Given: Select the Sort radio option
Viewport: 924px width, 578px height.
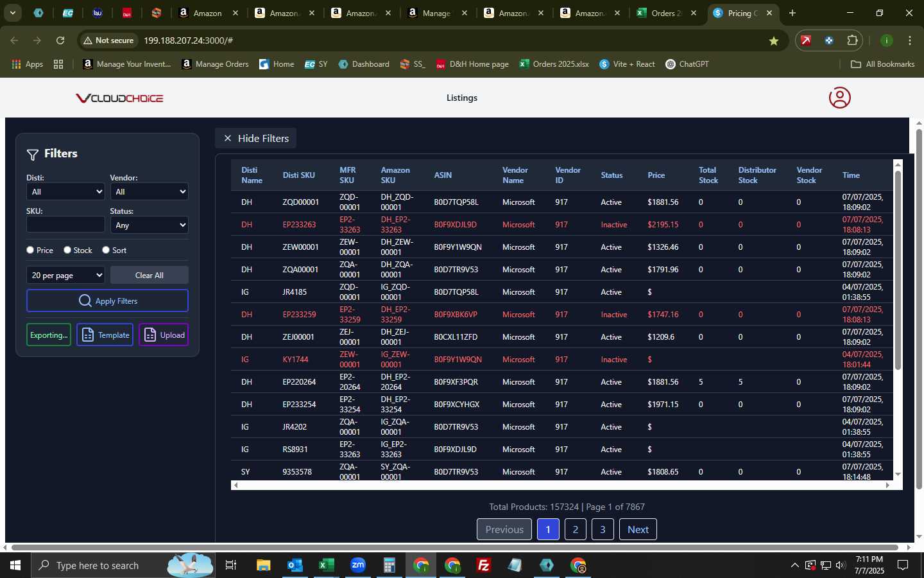Looking at the screenshot, I should tap(107, 250).
